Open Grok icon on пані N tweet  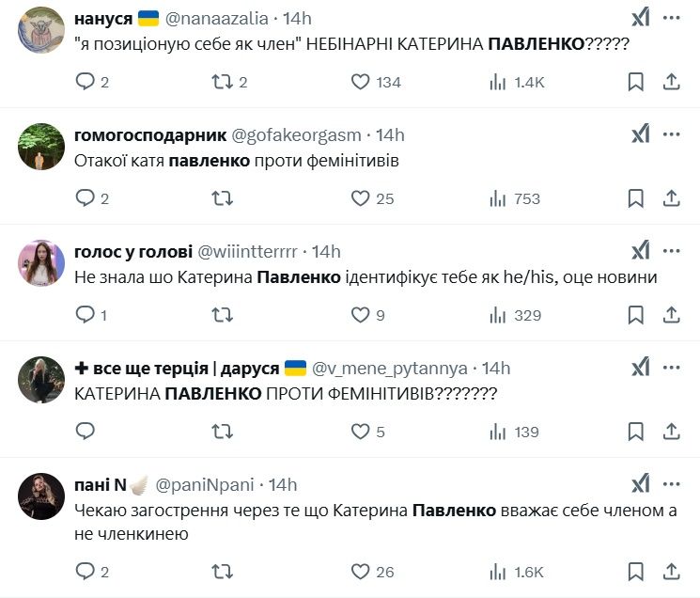tap(640, 484)
